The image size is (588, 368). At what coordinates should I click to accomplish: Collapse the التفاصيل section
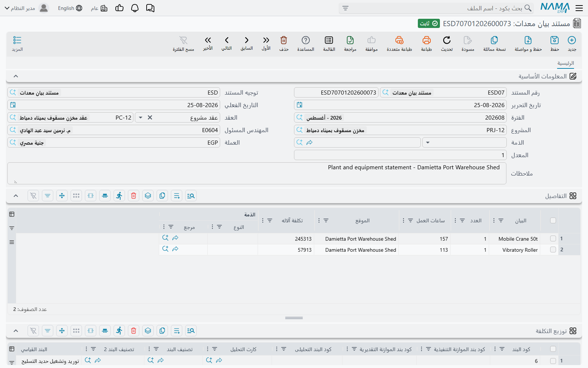pos(16,196)
